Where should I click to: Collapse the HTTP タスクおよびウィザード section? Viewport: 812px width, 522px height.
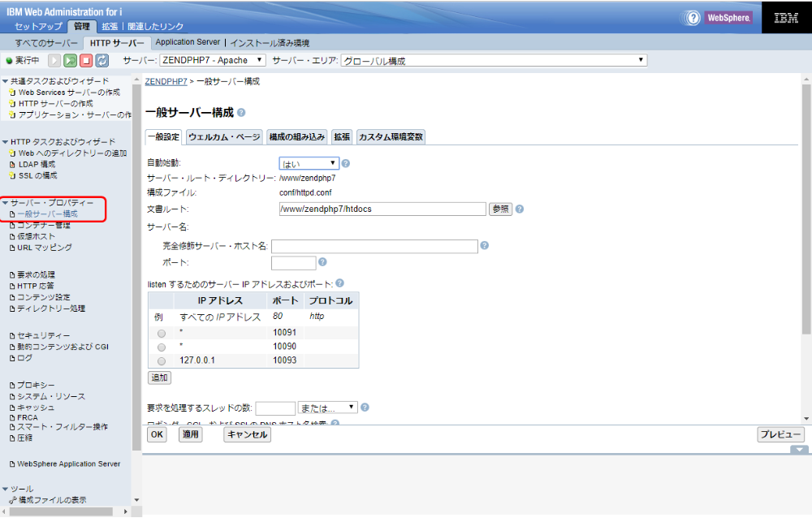[x=5, y=142]
